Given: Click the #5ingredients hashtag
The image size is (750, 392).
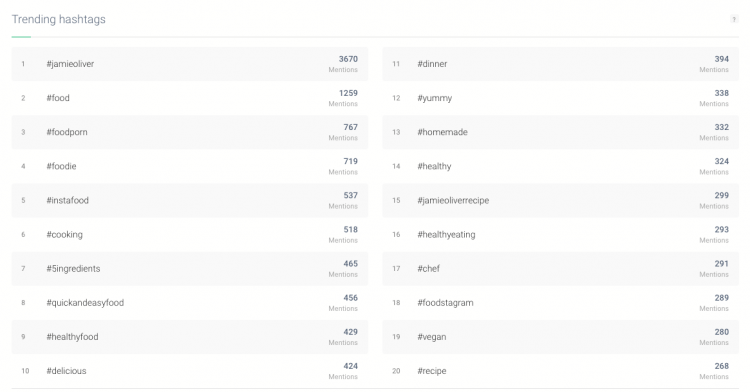Looking at the screenshot, I should tap(73, 269).
